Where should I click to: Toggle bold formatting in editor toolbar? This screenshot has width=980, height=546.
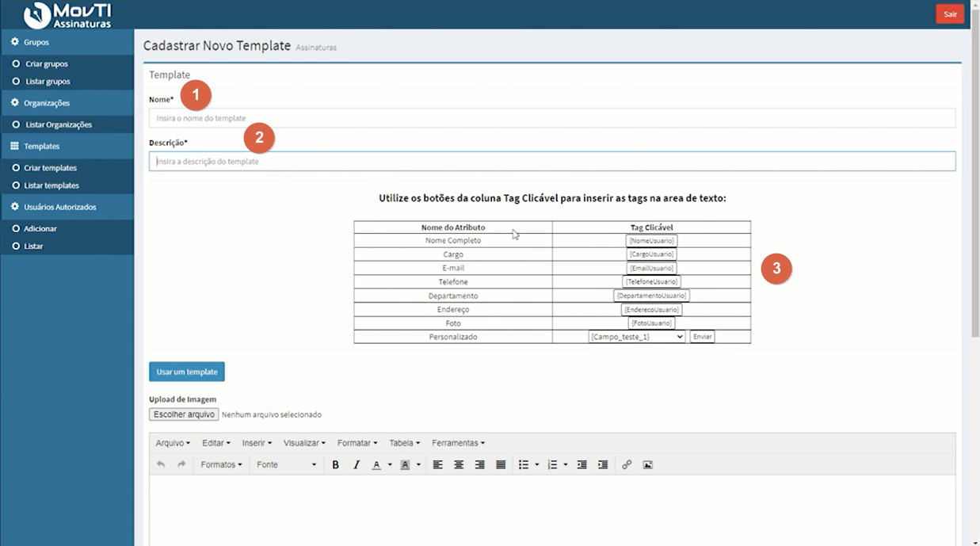[335, 465]
